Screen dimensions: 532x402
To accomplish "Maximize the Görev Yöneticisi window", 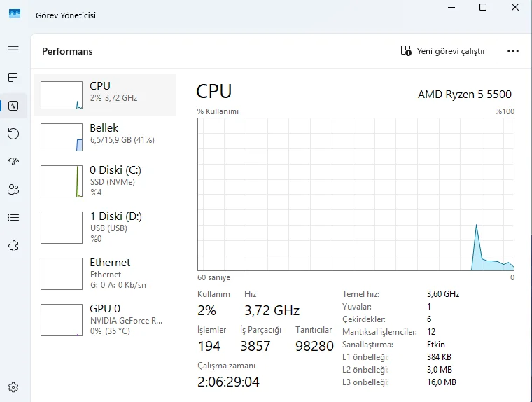I will click(x=483, y=7).
